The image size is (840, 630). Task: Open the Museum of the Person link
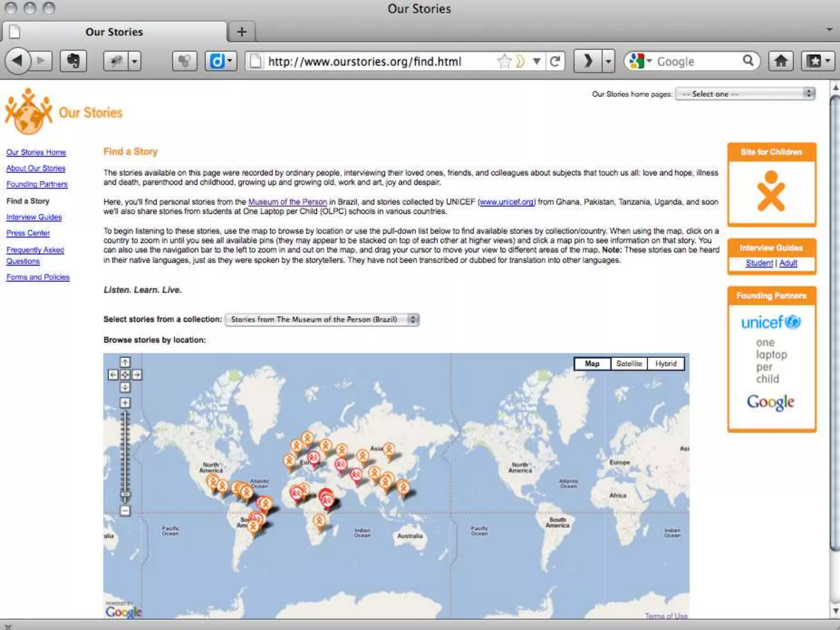(x=288, y=202)
